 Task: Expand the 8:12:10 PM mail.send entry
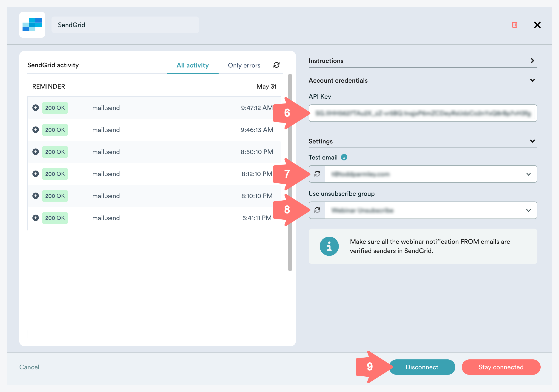pyautogui.click(x=36, y=174)
